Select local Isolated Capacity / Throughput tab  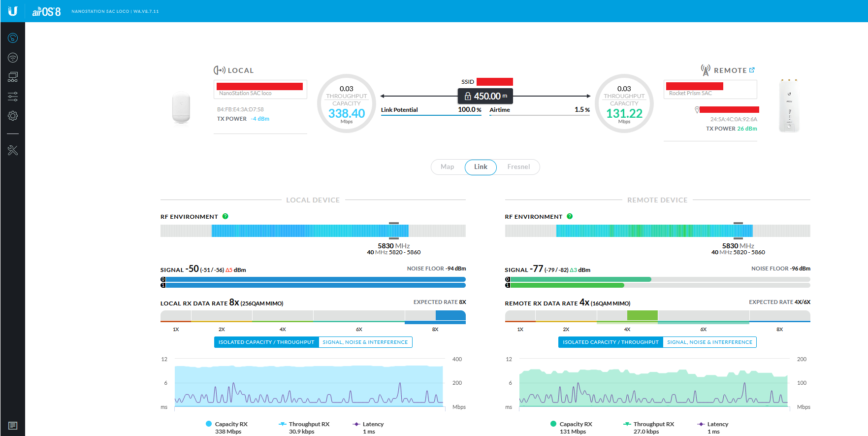(266, 342)
